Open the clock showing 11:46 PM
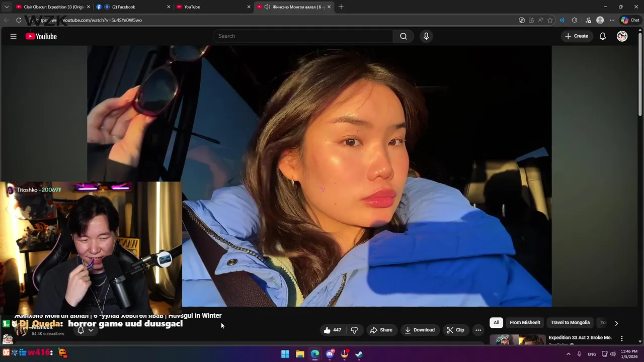Image resolution: width=644 pixels, height=362 pixels. pos(629,354)
